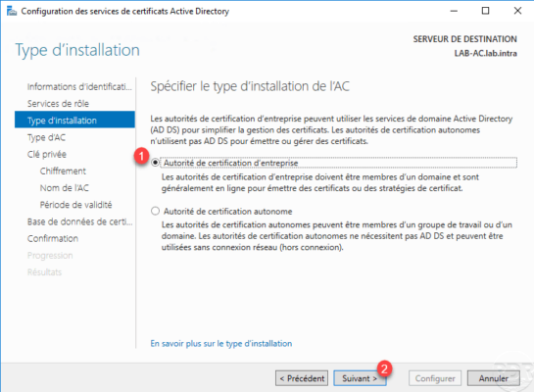Go to Nom de l'AC step
Viewport: 534px width, 392px height.
65,188
